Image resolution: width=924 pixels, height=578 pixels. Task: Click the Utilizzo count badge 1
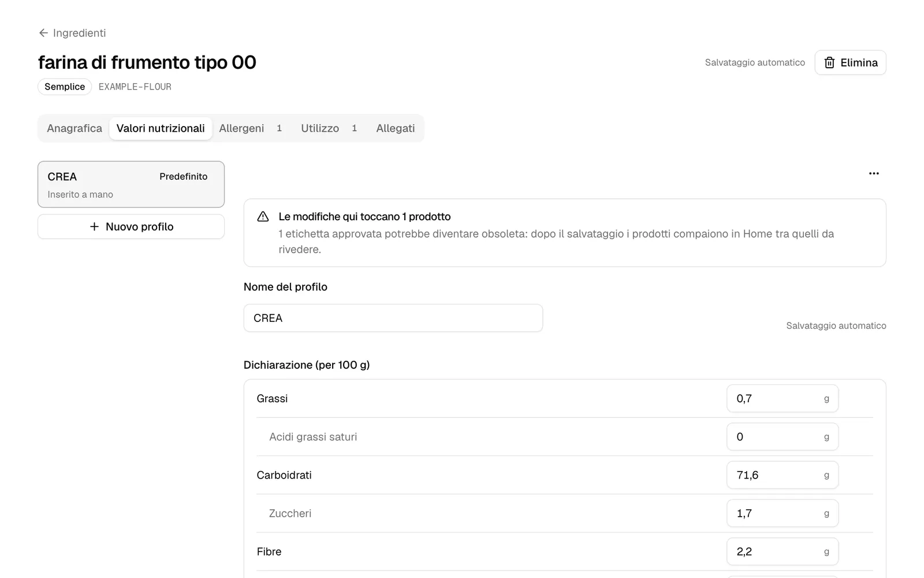[354, 128]
